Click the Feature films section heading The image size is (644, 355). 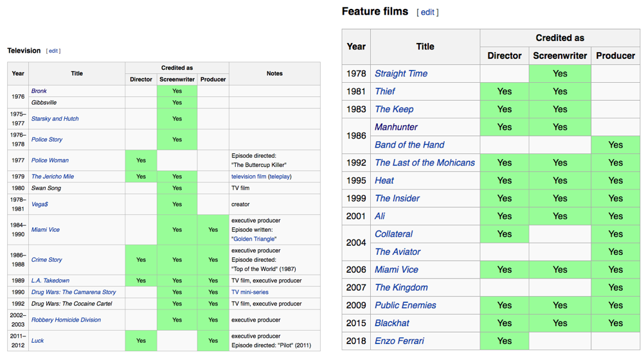[375, 12]
